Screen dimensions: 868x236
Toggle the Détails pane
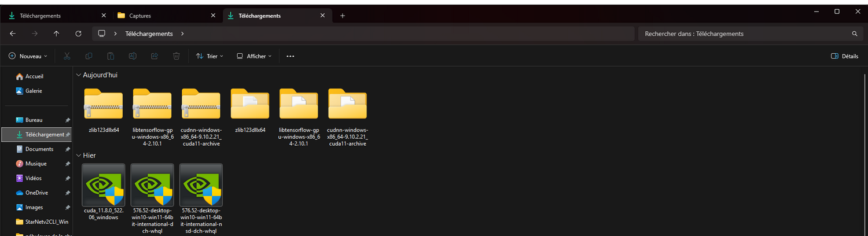coord(844,56)
